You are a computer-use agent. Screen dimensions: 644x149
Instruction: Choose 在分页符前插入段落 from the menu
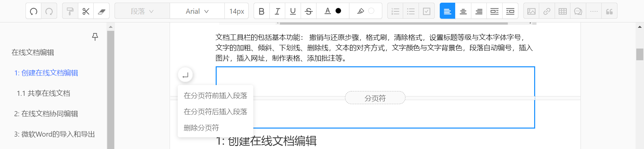click(x=215, y=96)
